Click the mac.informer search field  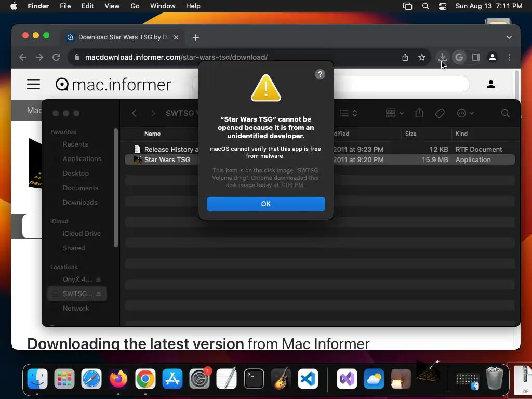(x=401, y=84)
